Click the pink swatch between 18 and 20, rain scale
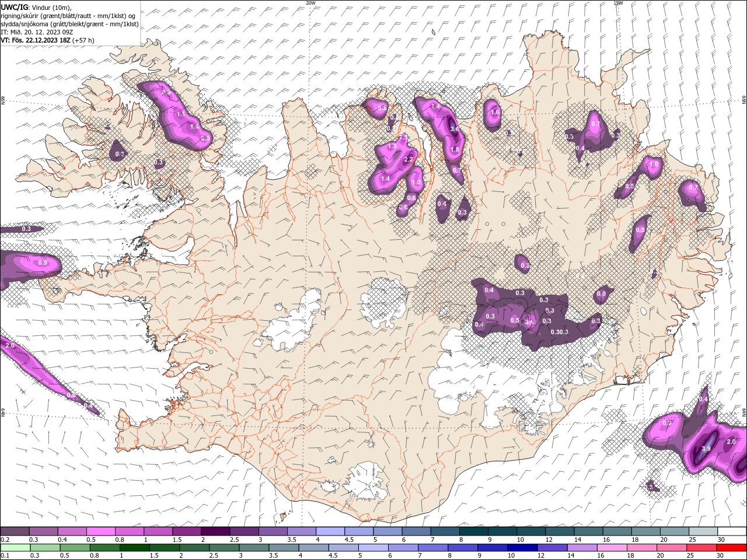747x560 pixels. pos(641,547)
